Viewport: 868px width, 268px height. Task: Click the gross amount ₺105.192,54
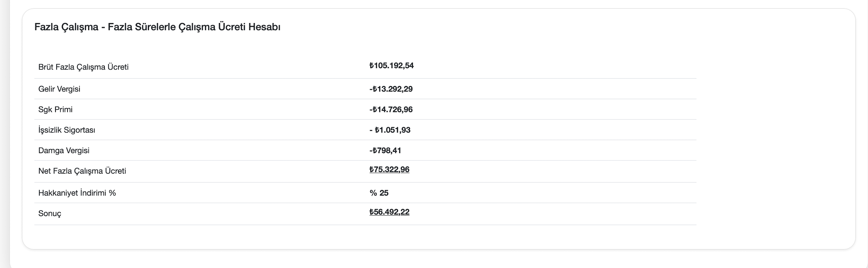click(x=391, y=66)
